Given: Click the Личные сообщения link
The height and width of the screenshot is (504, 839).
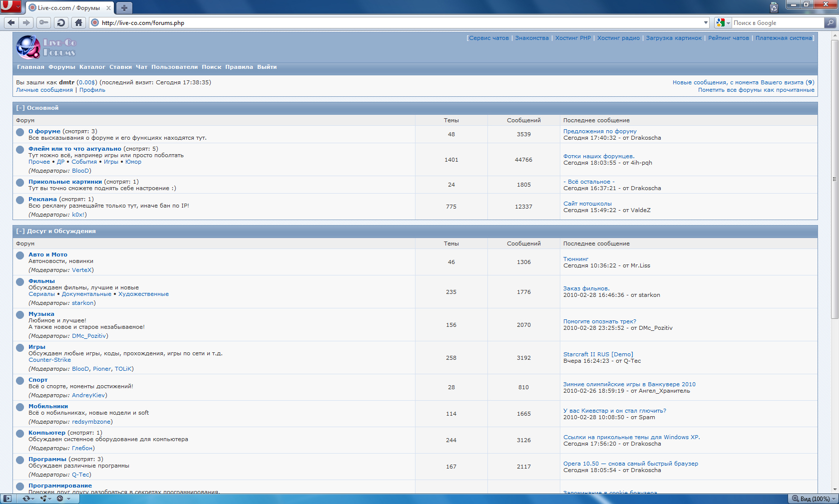Looking at the screenshot, I should pyautogui.click(x=44, y=90).
